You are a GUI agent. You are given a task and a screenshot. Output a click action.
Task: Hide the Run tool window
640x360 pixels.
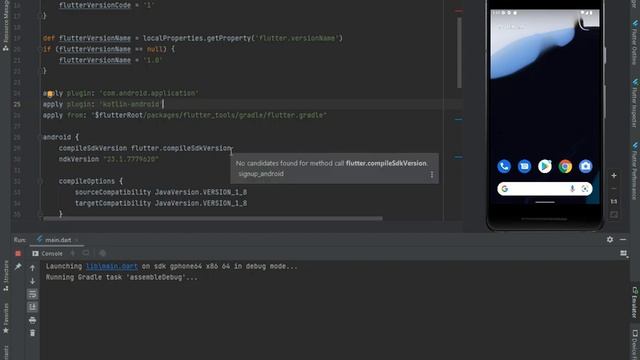[623, 240]
